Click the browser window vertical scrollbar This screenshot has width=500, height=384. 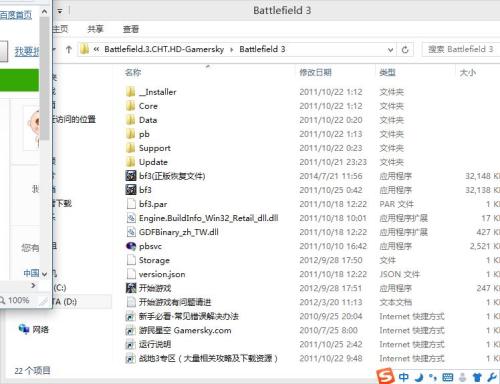[44, 78]
